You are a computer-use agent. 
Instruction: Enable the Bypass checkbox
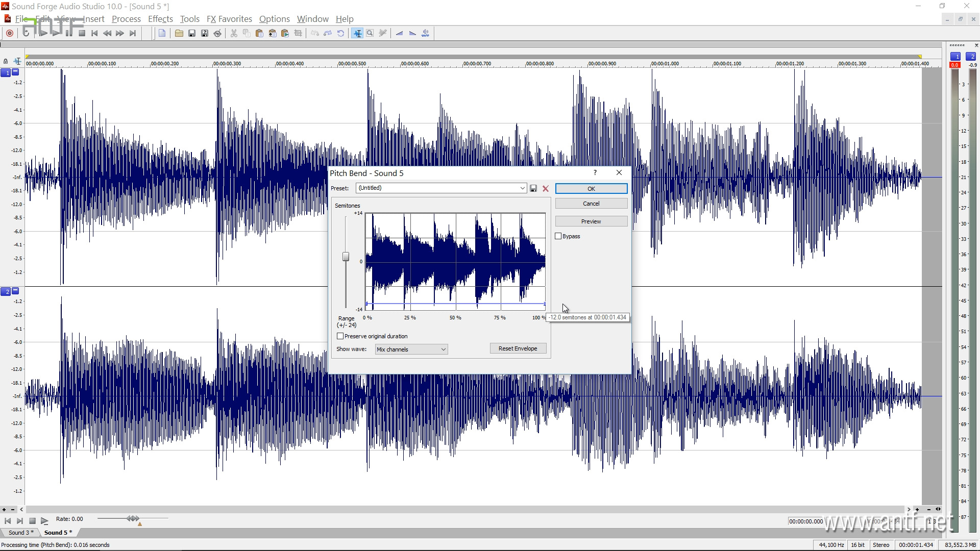[x=558, y=236]
